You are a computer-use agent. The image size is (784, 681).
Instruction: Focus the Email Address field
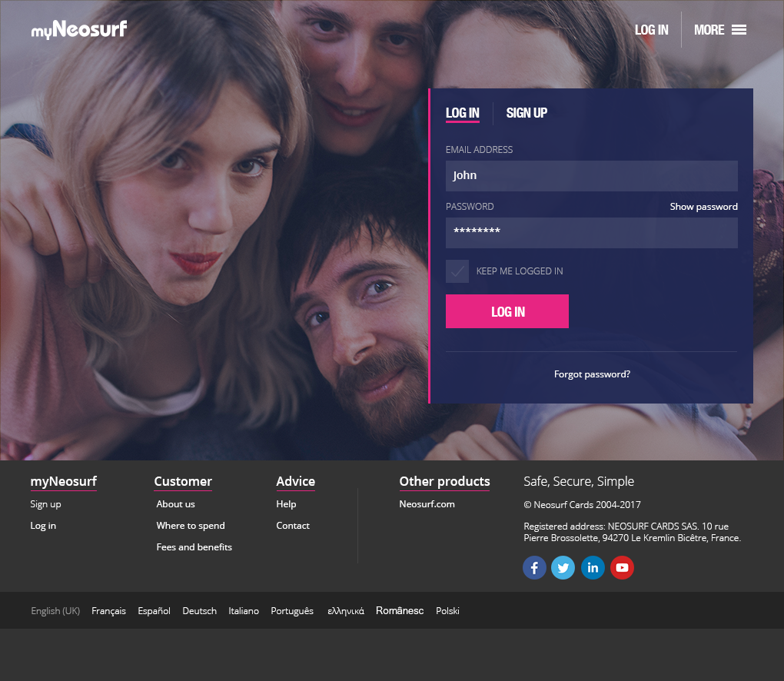tap(592, 175)
